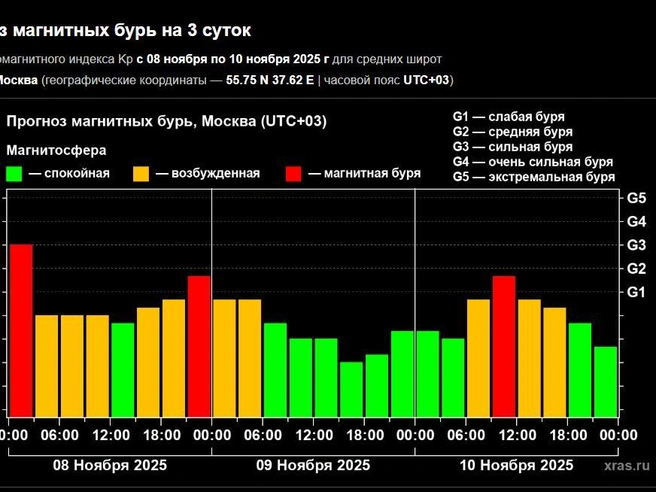Click the 'Магнитосфера' legend heading
Screen dimensions: 656x492
pos(56,150)
